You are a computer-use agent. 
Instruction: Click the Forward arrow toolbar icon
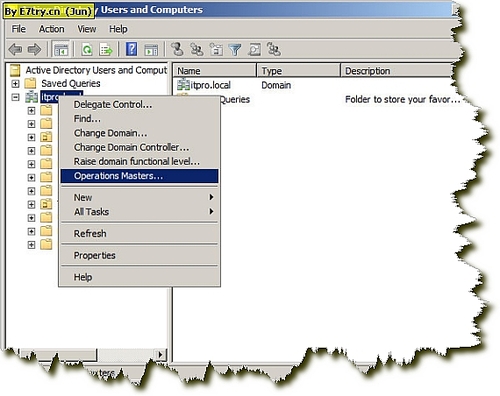point(34,50)
